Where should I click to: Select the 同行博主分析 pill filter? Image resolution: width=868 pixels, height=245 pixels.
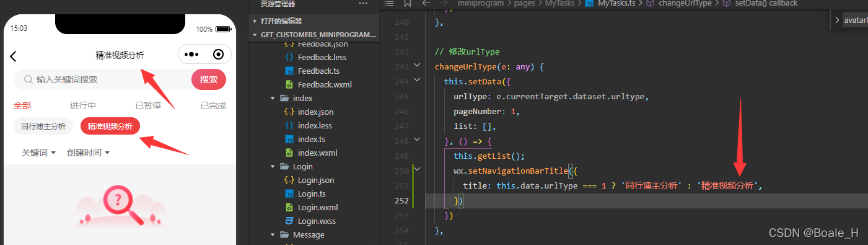pyautogui.click(x=43, y=126)
